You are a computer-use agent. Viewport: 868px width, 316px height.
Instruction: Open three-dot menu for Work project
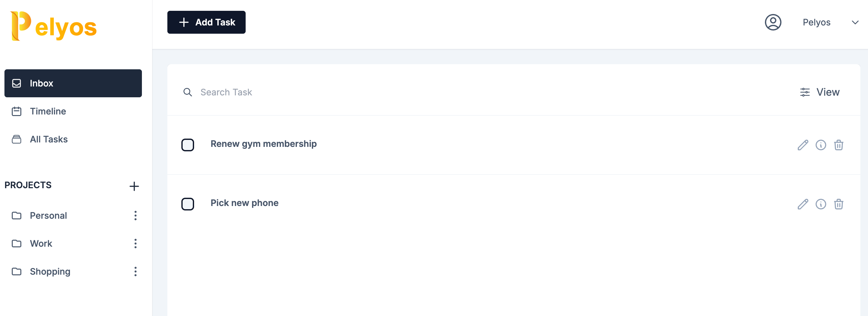(136, 243)
